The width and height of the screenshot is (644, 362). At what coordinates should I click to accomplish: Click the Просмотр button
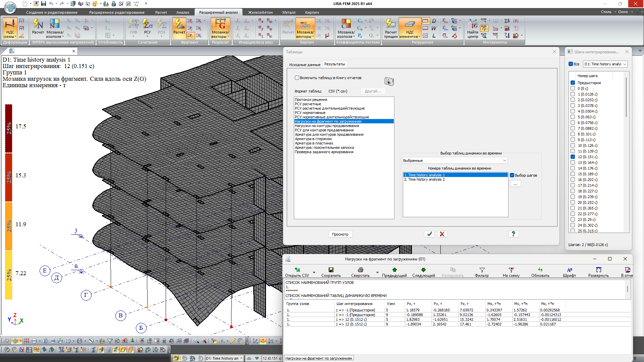(x=340, y=234)
